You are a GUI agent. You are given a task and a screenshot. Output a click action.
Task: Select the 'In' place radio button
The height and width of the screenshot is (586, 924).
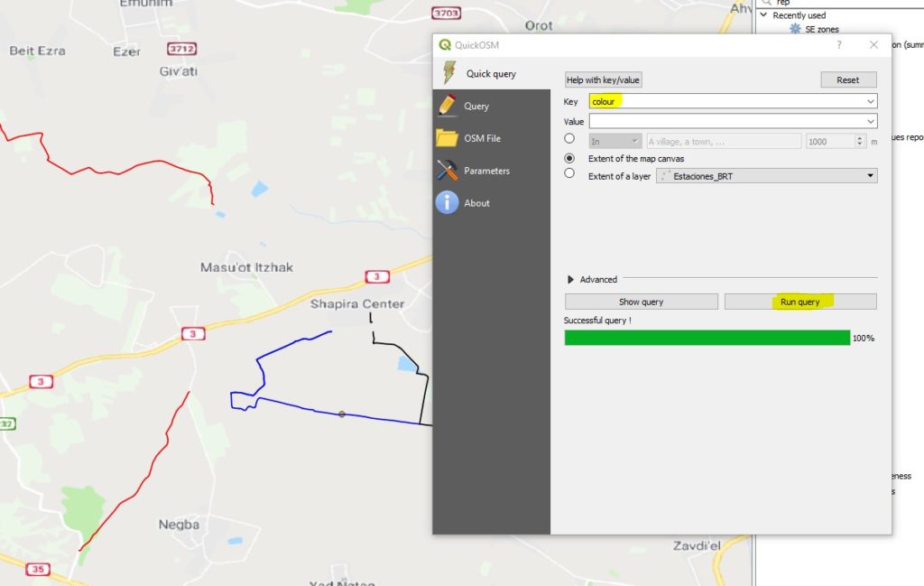click(x=569, y=139)
